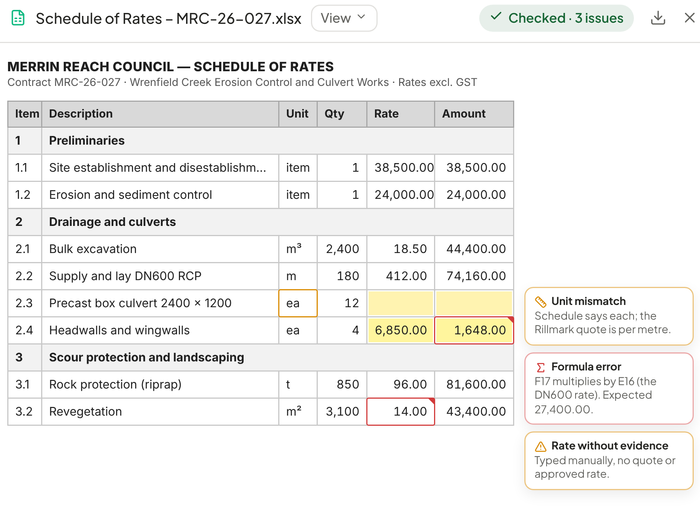Click the Checked 3 issues badge
The height and width of the screenshot is (510, 700).
556,18
